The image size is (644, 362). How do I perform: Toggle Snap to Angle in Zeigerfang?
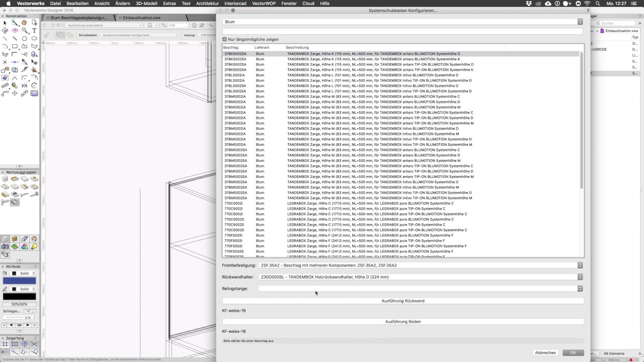point(24,344)
